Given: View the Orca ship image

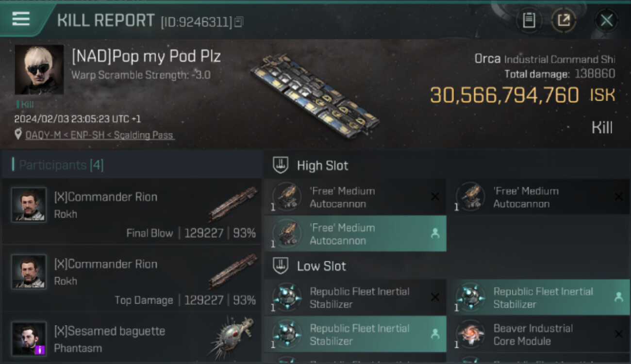Looking at the screenshot, I should [315, 95].
